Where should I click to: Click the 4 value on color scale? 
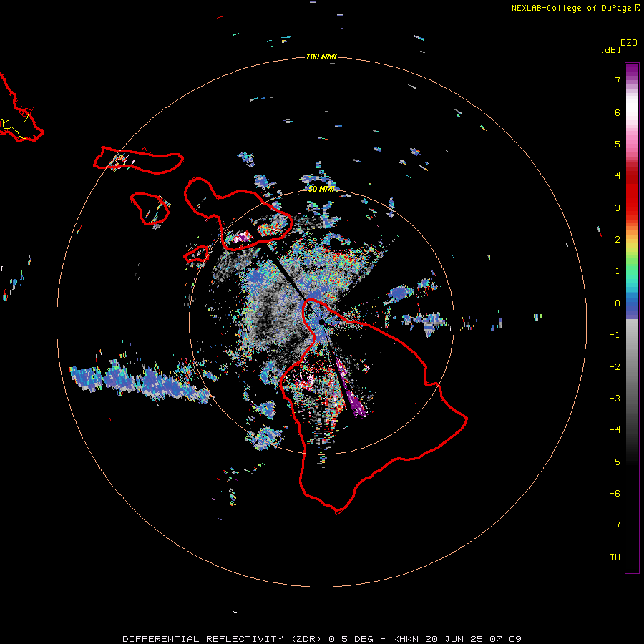[x=618, y=176]
